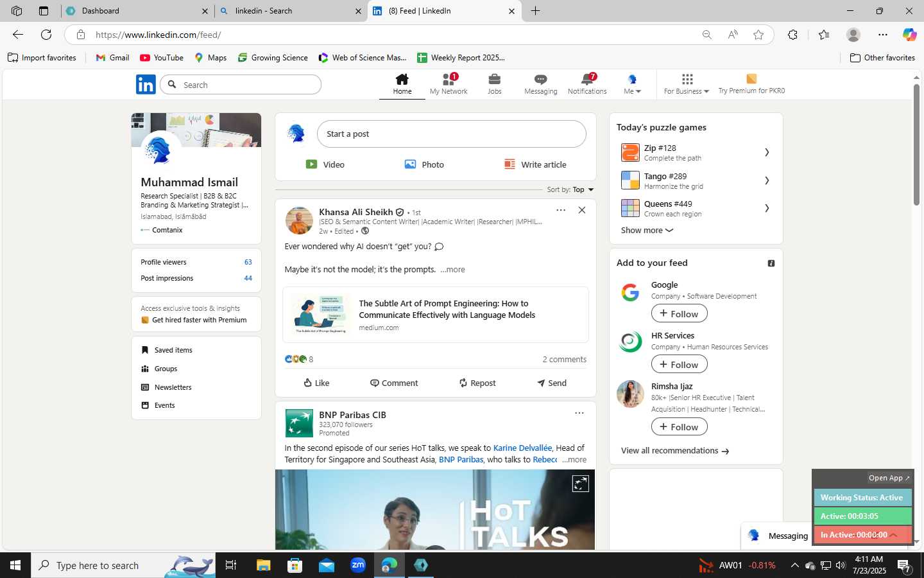Viewport: 924px width, 578px height.
Task: Follow Google company
Action: 679,313
